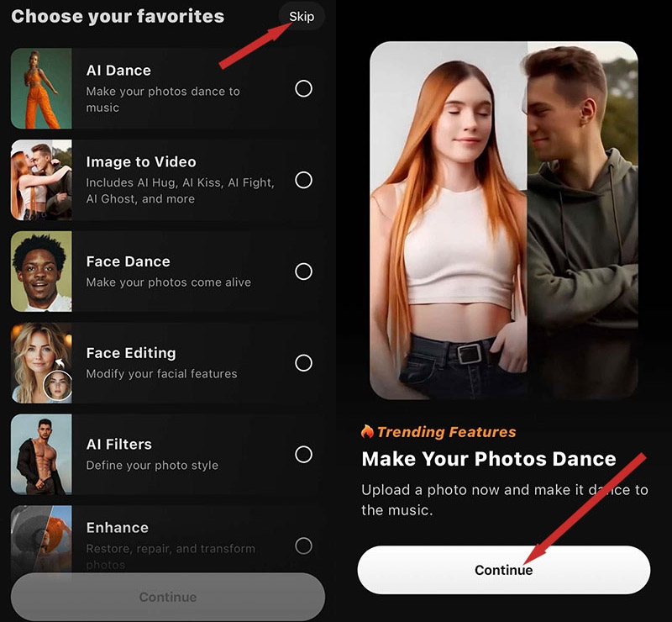The image size is (672, 622).
Task: Click the greyed Continue button under favorites list
Action: coord(168,597)
